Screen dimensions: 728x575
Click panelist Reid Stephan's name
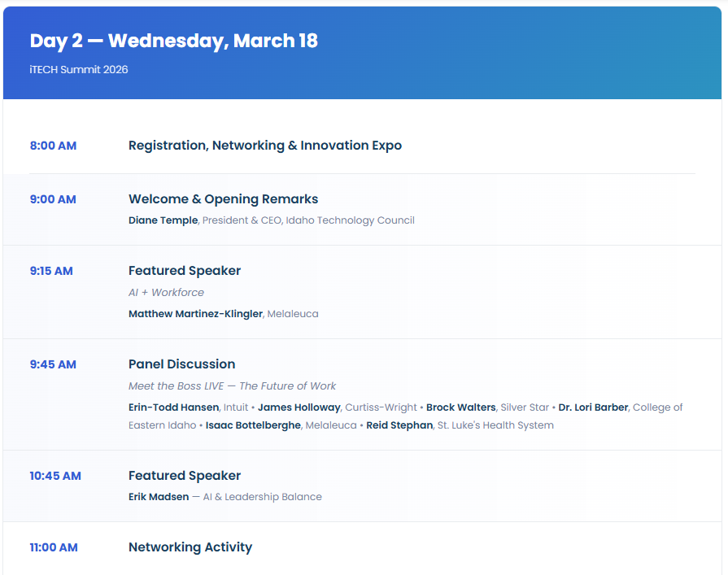(399, 425)
